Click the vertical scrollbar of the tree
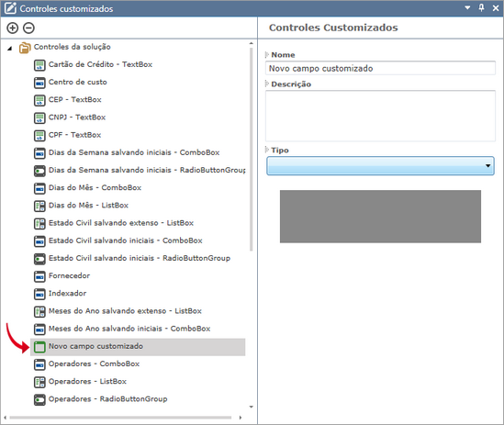The image size is (504, 425). pyautogui.click(x=251, y=150)
